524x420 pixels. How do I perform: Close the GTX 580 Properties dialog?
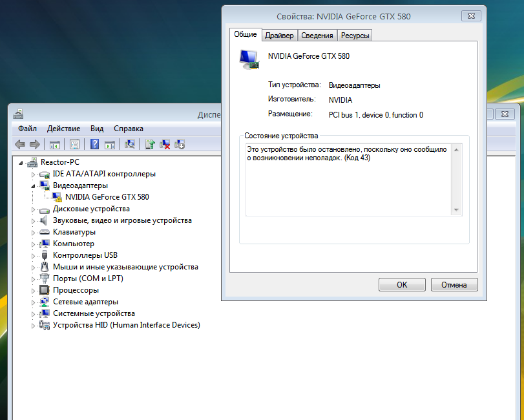point(471,16)
